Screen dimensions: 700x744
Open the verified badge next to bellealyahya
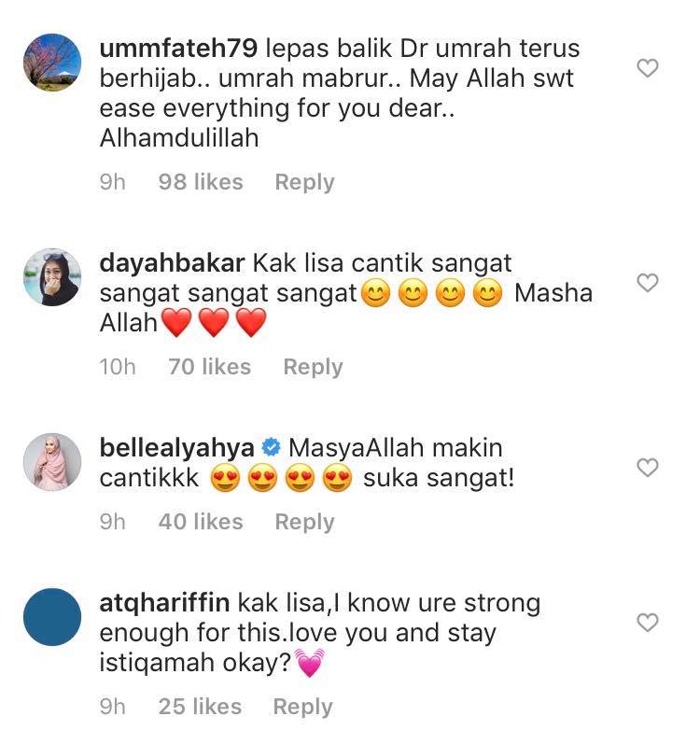(x=272, y=447)
